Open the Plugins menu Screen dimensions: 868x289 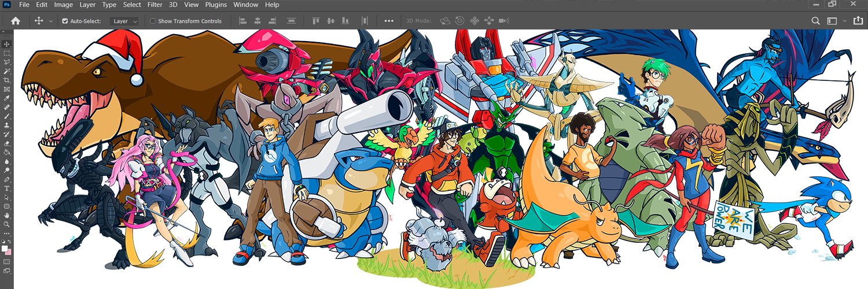tap(216, 5)
